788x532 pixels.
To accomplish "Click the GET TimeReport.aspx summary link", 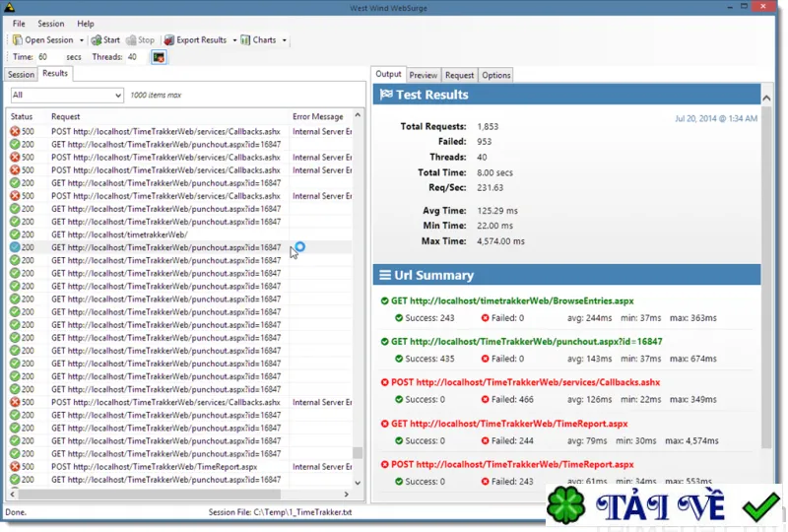I will tap(509, 424).
